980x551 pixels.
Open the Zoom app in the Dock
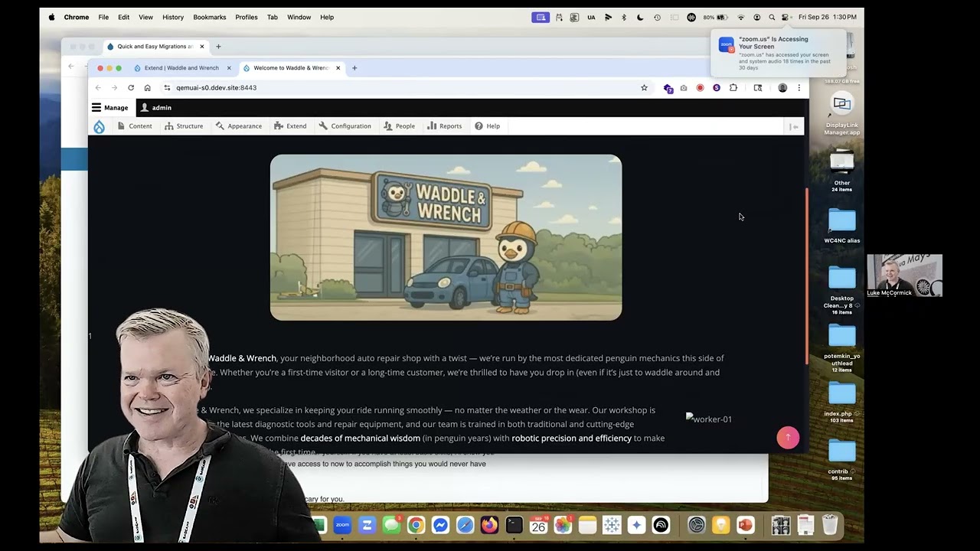[342, 525]
